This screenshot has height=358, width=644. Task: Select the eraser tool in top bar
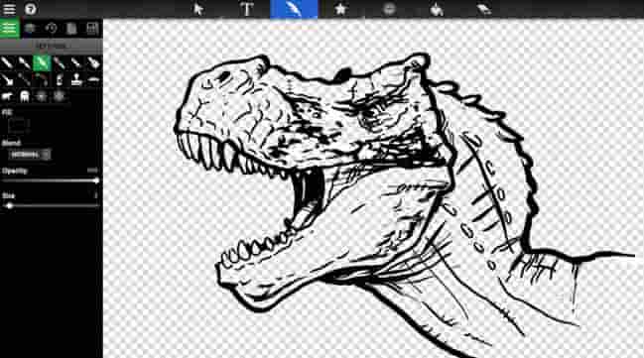[484, 9]
